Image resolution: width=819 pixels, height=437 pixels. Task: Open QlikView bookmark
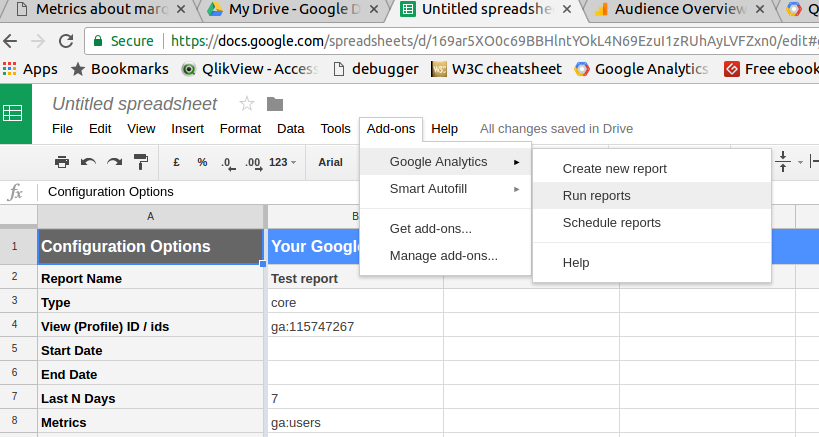[x=250, y=69]
